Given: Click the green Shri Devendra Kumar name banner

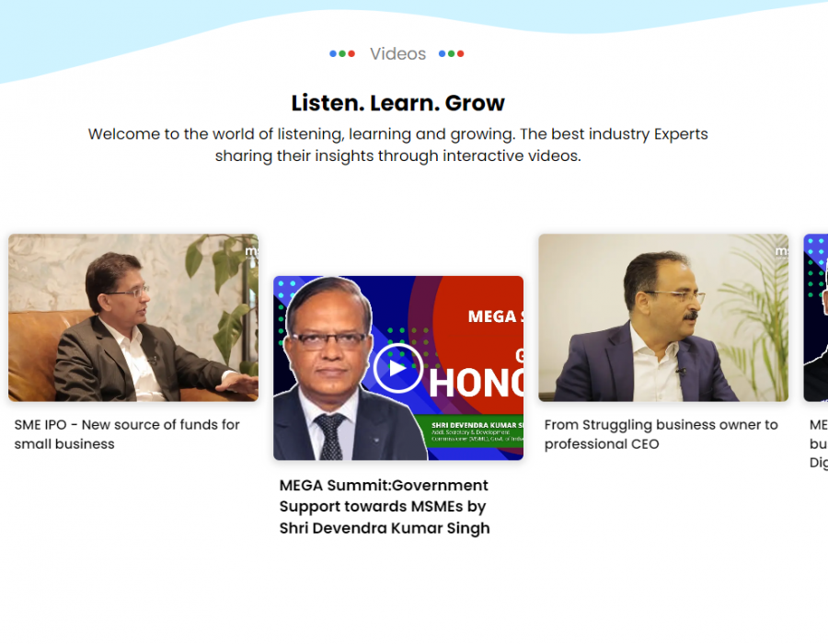Looking at the screenshot, I should [x=476, y=431].
